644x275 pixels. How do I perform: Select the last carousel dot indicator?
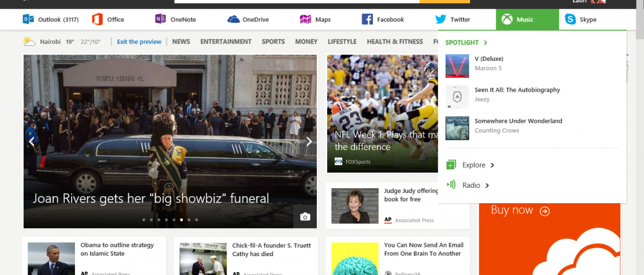pyautogui.click(x=197, y=220)
